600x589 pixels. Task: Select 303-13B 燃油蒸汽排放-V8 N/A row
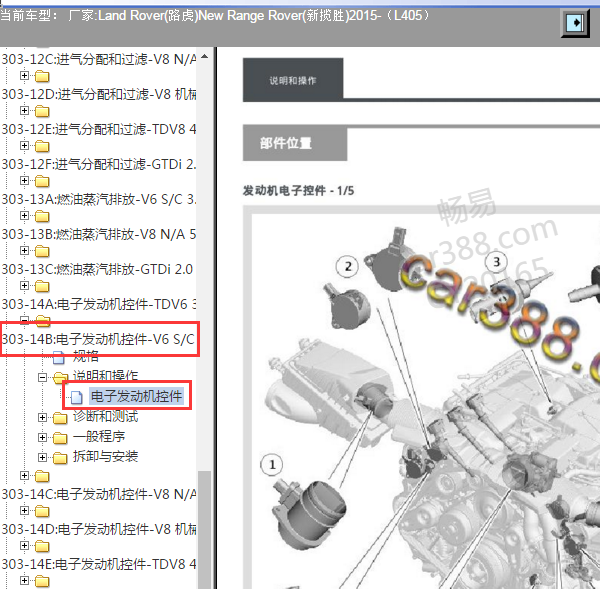click(99, 234)
